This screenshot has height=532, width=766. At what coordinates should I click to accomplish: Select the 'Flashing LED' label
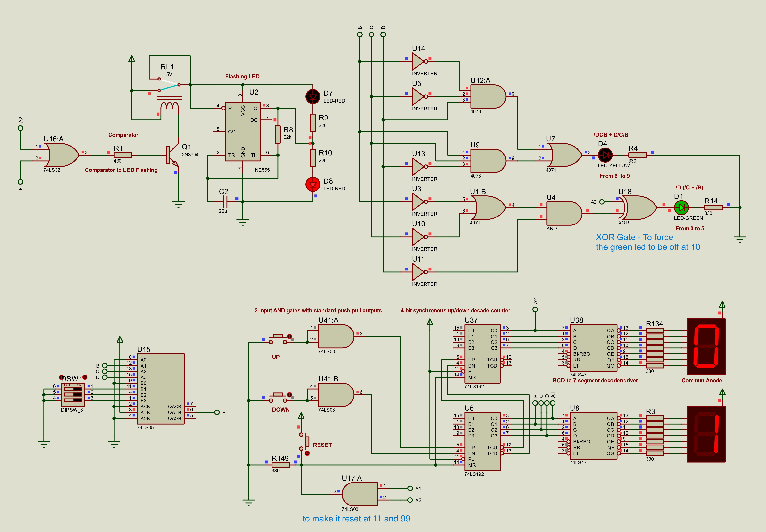click(242, 76)
